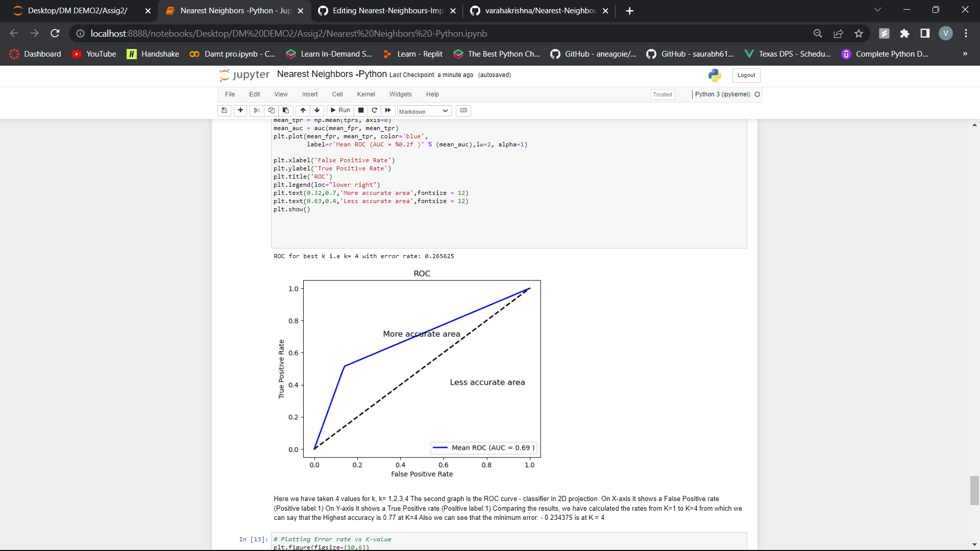Open the Markdown cell type dropdown
The width and height of the screenshot is (980, 551).
(424, 111)
